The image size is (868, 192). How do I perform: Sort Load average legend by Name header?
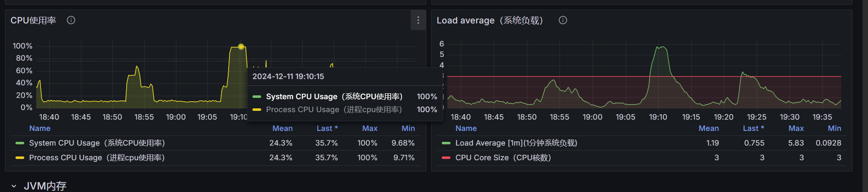pos(466,128)
